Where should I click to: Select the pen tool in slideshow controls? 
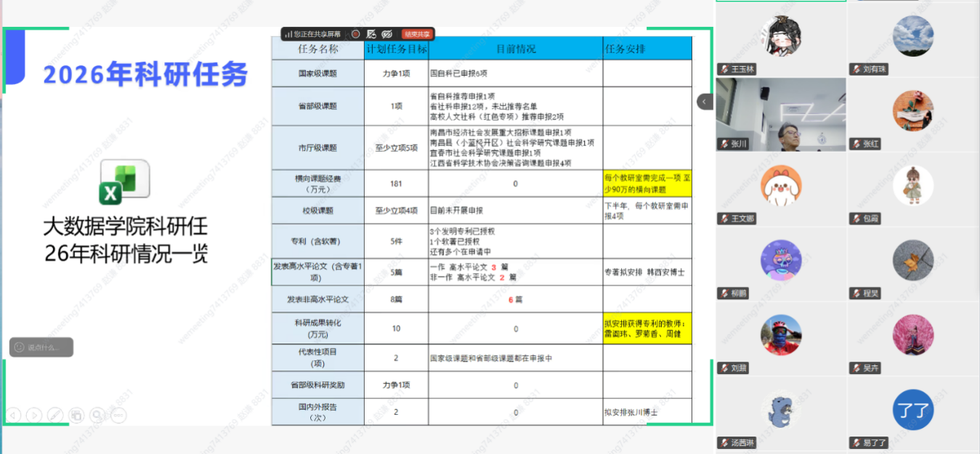[x=55, y=415]
